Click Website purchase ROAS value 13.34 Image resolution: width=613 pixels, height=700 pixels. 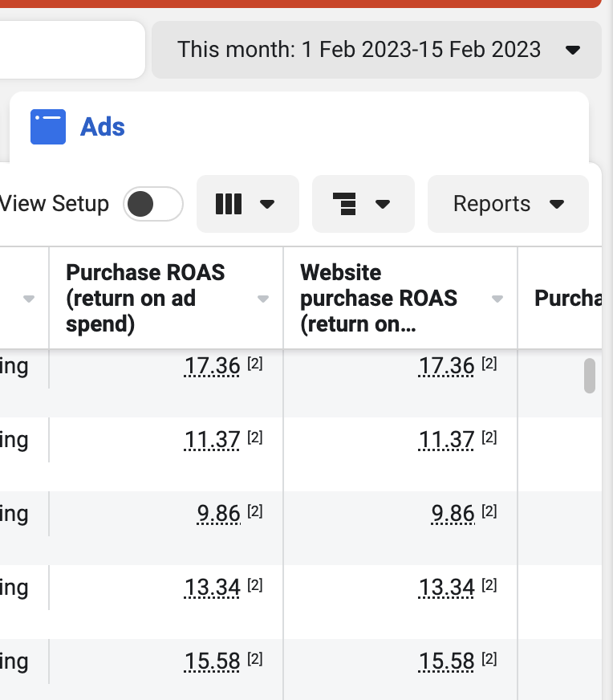[x=446, y=588]
